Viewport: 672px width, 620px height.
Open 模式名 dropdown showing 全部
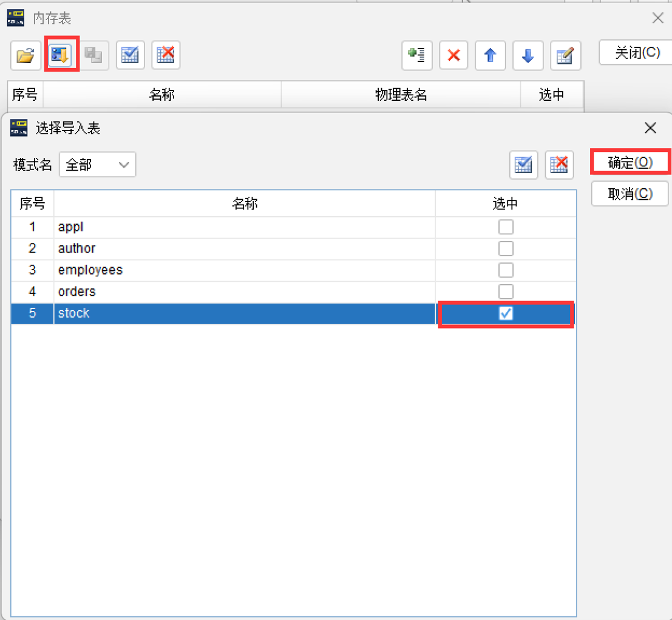97,165
